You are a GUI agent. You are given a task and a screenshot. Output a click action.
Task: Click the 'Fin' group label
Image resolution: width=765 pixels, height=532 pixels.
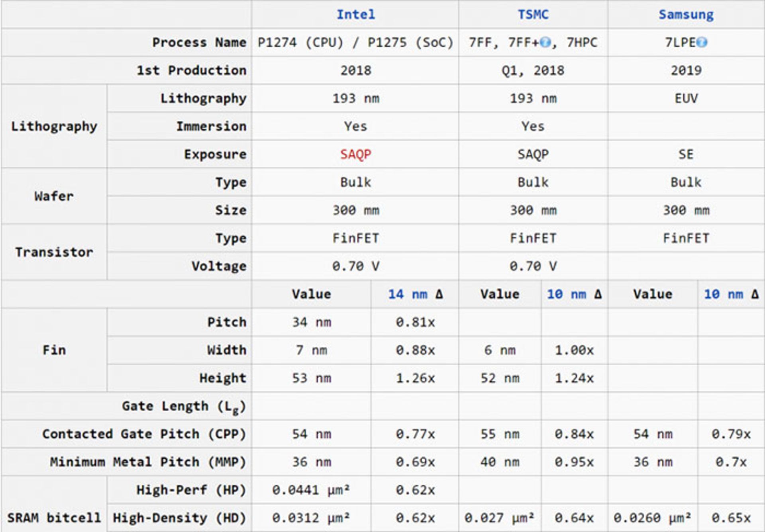pyautogui.click(x=54, y=350)
